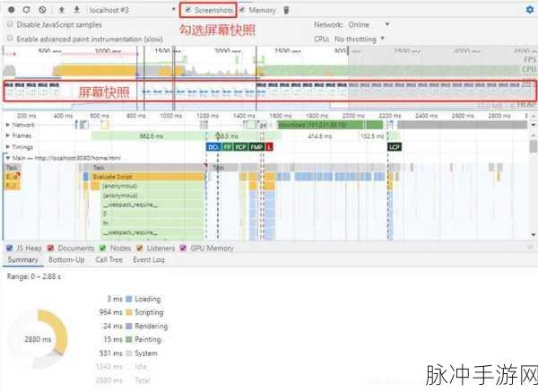This screenshot has width=538, height=392.
Task: Select the LCP timing marker
Action: [x=395, y=147]
